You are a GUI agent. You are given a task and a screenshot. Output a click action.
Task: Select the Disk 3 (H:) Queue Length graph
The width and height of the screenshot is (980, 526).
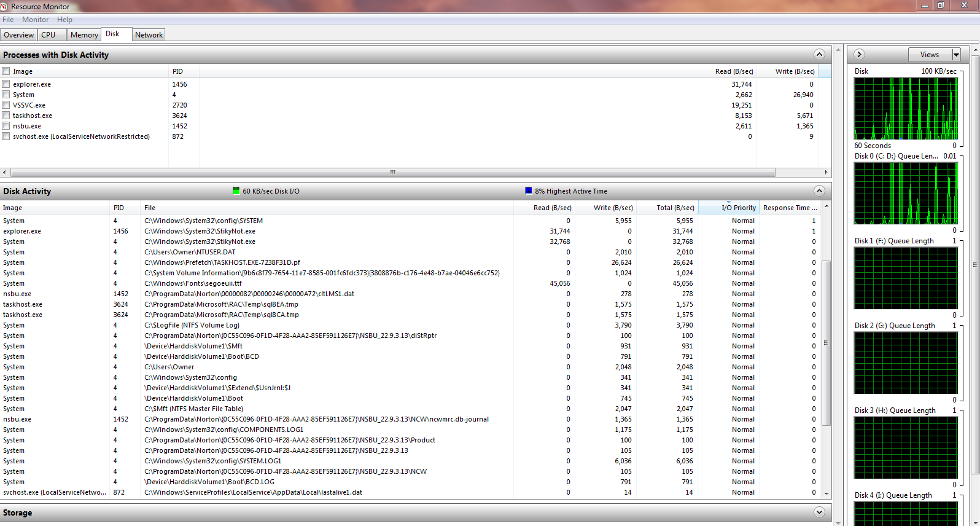point(906,448)
